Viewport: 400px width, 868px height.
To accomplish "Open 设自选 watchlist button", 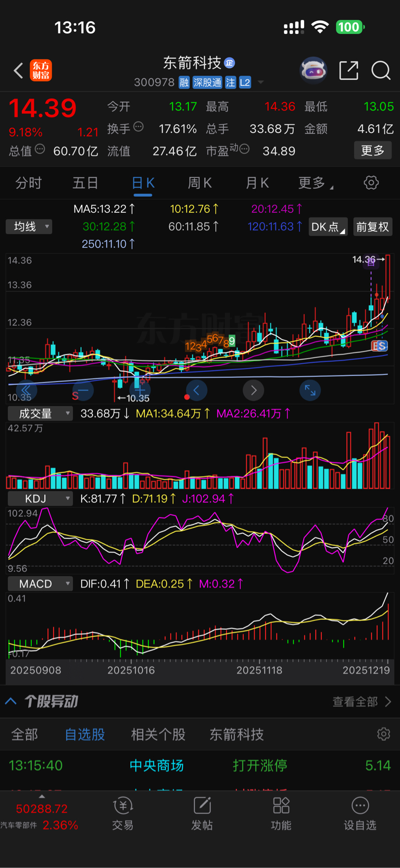I will coord(360,813).
